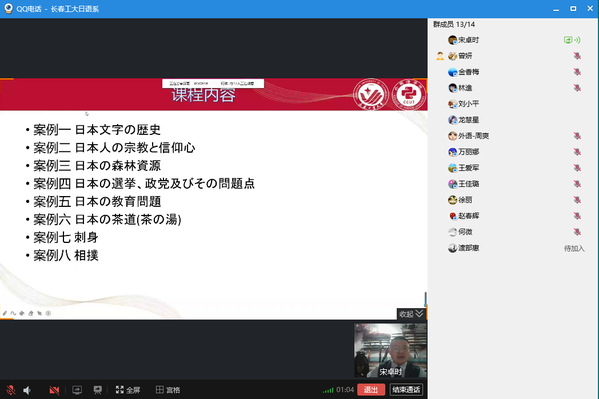Select the 宋卓时 video thumbnail
599x399 pixels.
coord(390,350)
